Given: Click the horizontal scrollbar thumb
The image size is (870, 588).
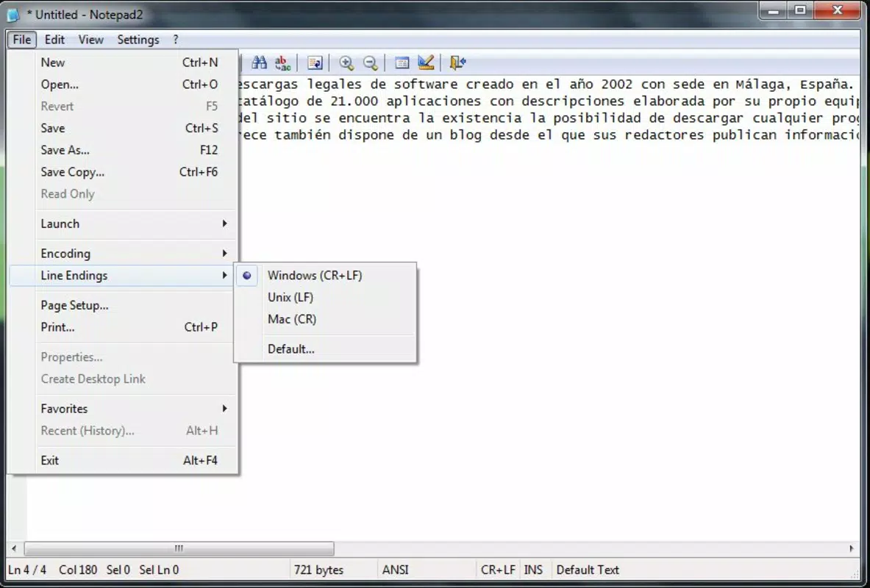Looking at the screenshot, I should [179, 548].
